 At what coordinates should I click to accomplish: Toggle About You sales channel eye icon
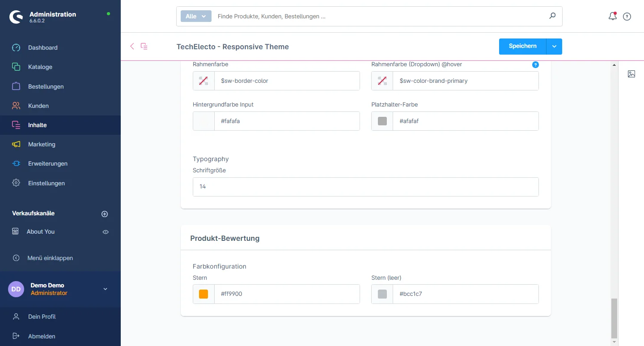point(106,232)
